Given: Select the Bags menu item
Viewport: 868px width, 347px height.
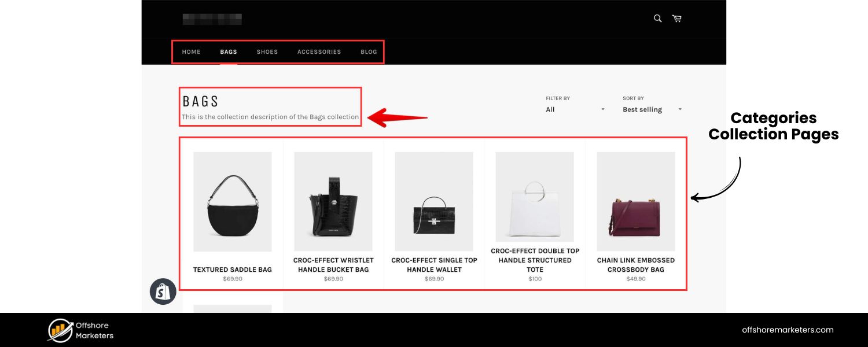Looking at the screenshot, I should tap(229, 51).
